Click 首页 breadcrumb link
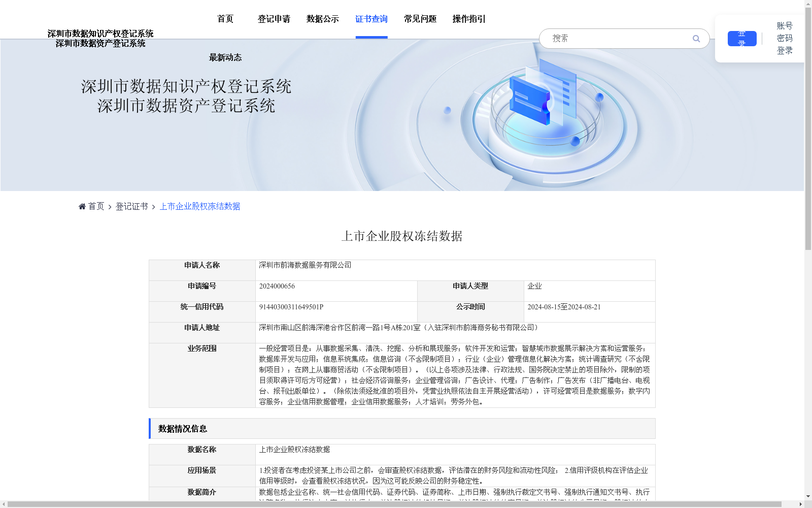Image resolution: width=812 pixels, height=508 pixels. (x=96, y=206)
